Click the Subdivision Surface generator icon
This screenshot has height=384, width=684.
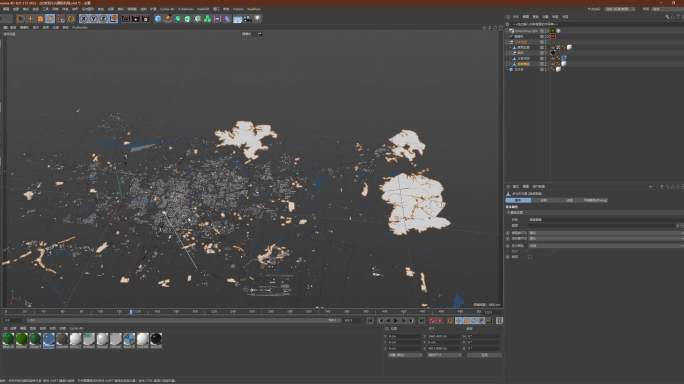[x=178, y=19]
